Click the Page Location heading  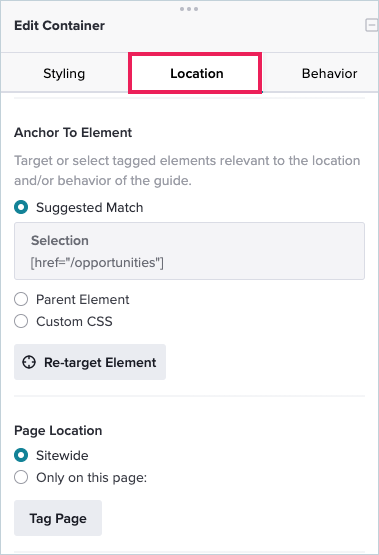click(58, 431)
